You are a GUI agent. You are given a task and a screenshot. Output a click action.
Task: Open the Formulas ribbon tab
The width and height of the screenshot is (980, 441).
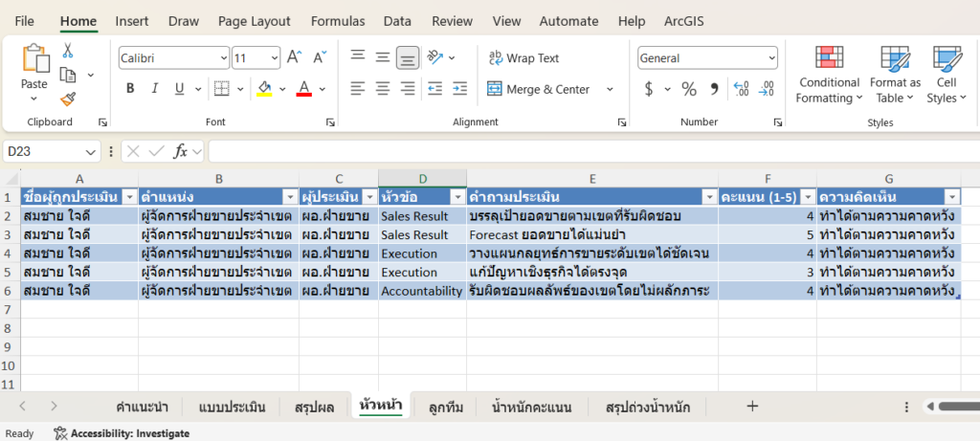pyautogui.click(x=337, y=21)
